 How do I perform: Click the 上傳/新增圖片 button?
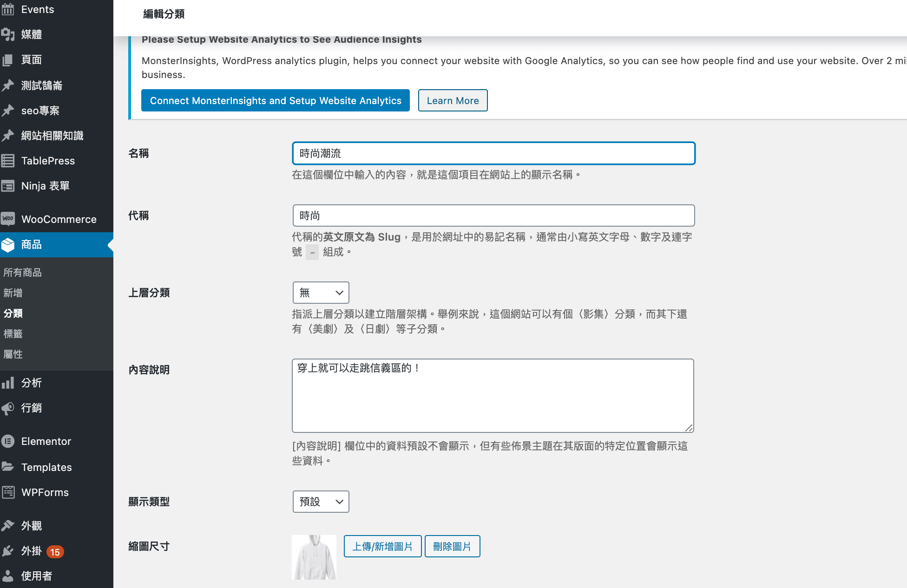pos(381,546)
